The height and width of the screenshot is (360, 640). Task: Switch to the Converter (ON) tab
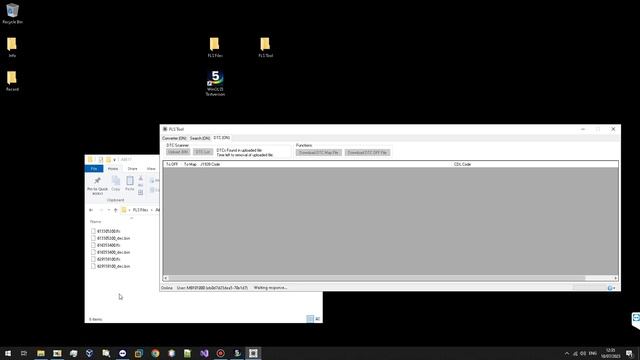click(174, 138)
